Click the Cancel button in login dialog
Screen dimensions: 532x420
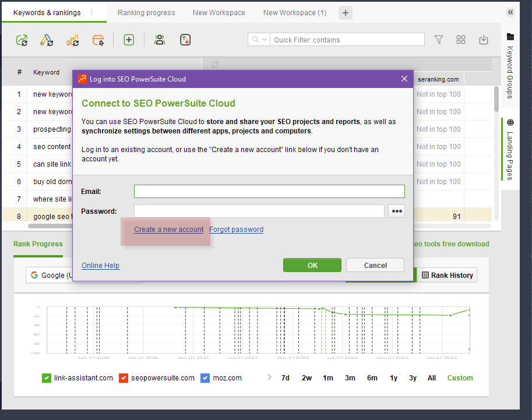pyautogui.click(x=375, y=265)
